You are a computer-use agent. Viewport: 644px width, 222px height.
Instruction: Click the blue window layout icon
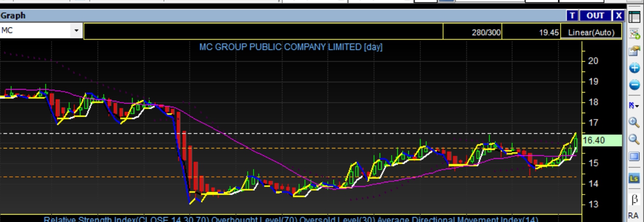[634, 157]
